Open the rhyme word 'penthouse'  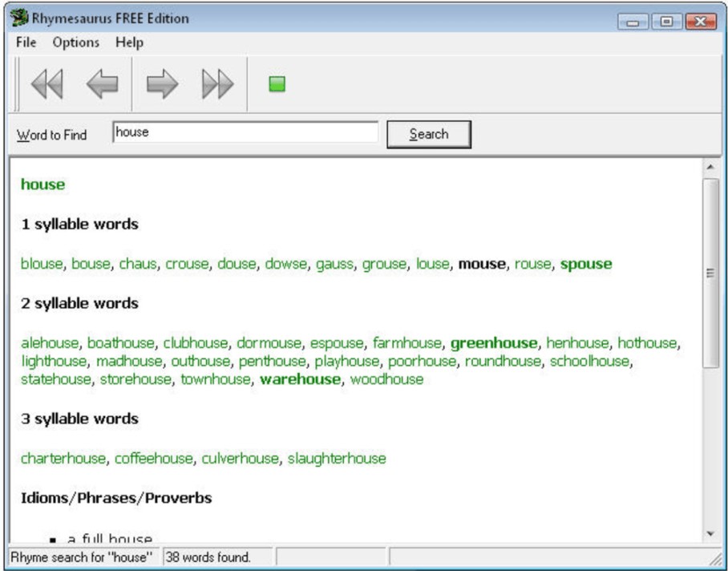273,362
